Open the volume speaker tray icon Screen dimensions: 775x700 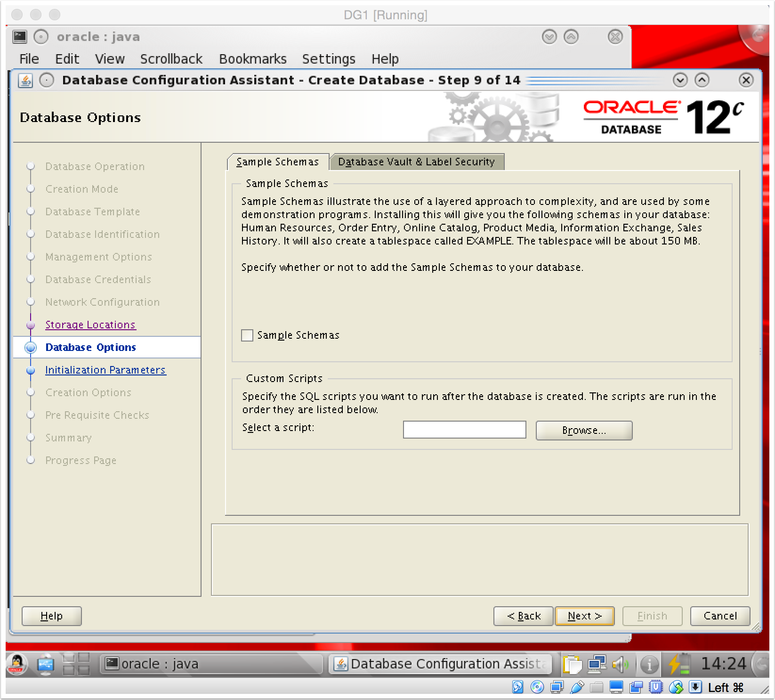tap(621, 665)
